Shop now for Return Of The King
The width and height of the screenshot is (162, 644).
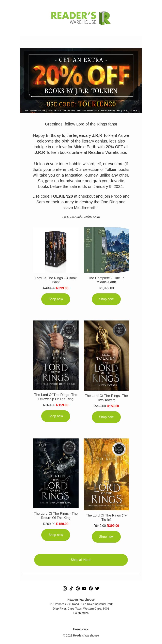(x=56, y=535)
